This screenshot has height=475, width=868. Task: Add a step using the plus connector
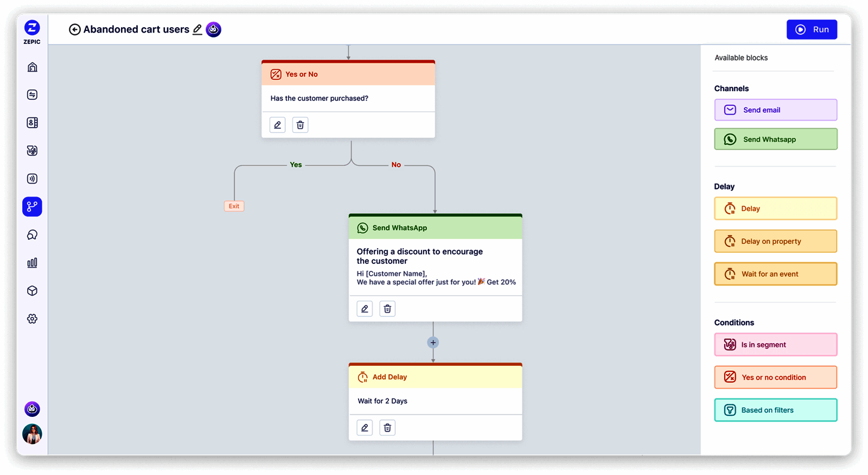(433, 343)
